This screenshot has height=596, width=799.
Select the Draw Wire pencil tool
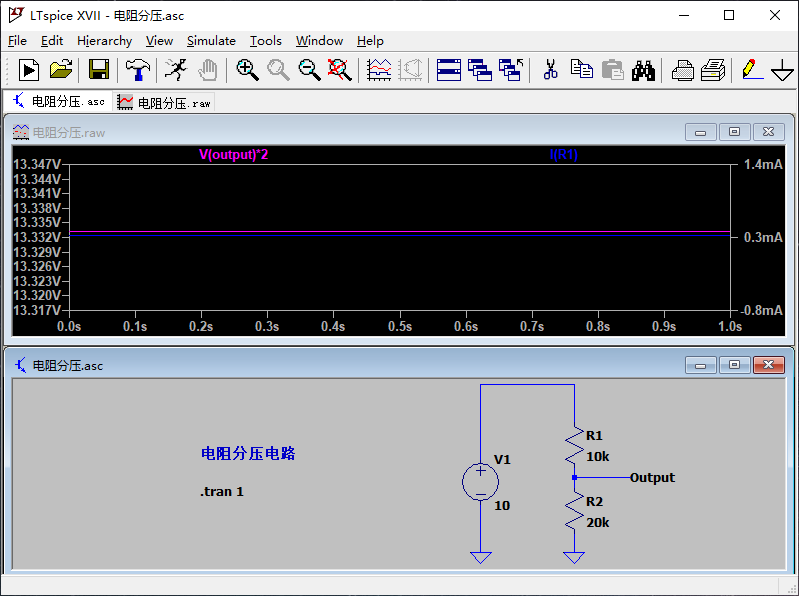click(x=750, y=69)
